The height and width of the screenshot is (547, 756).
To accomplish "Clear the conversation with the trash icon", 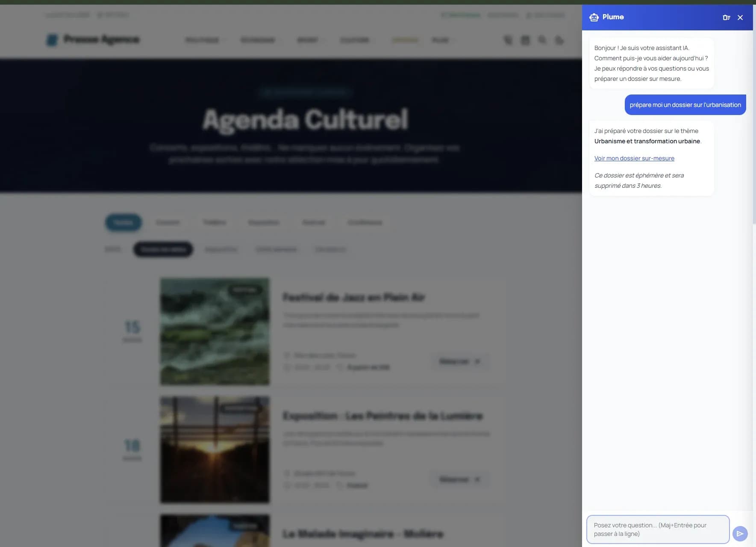I will coord(726,18).
